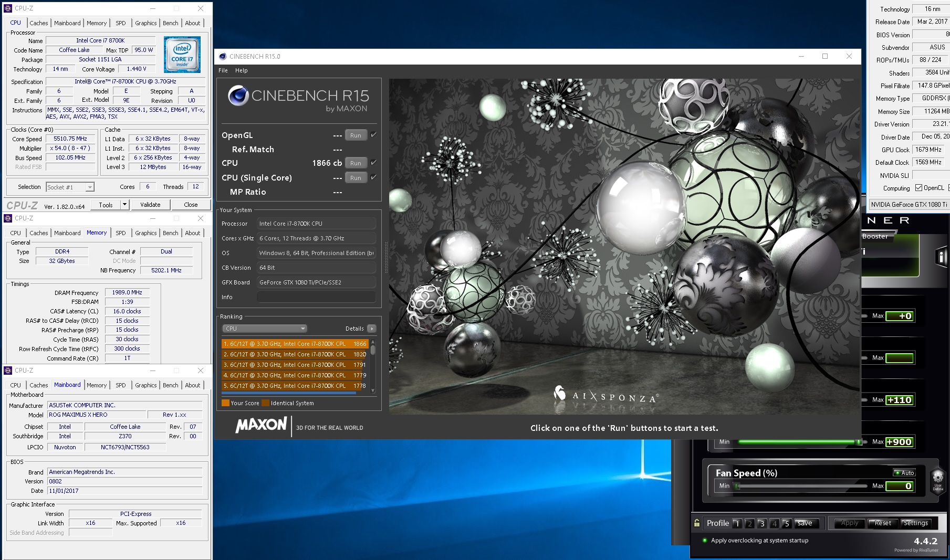Click the Afterburner info 'i' icon

(941, 257)
